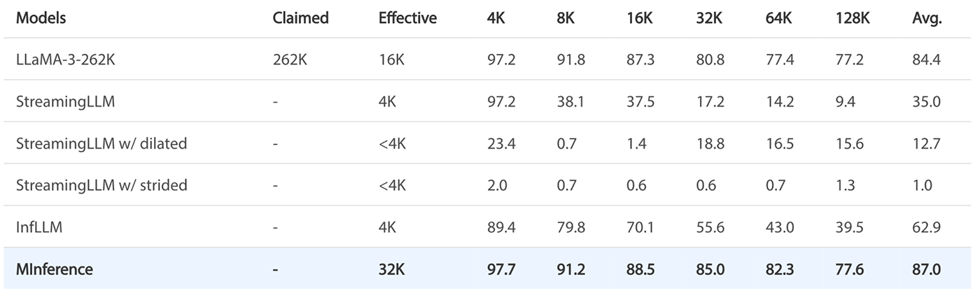Click InfLLM's 62.9 average cell

click(x=926, y=227)
